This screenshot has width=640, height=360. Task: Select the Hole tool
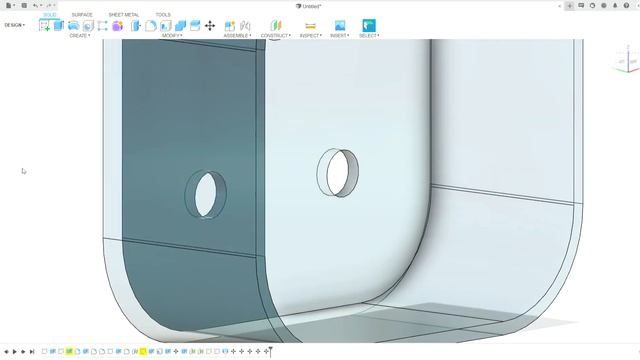coord(88,26)
